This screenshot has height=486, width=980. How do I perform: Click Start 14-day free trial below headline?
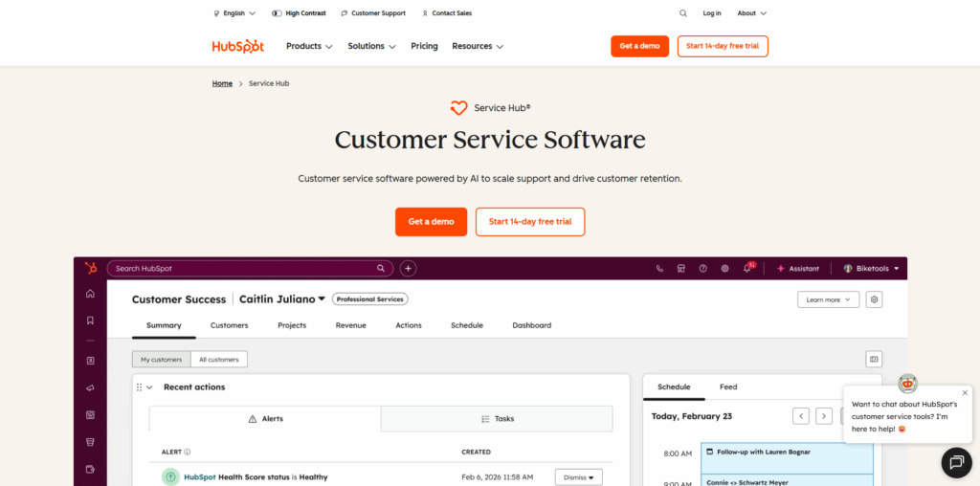coord(530,222)
